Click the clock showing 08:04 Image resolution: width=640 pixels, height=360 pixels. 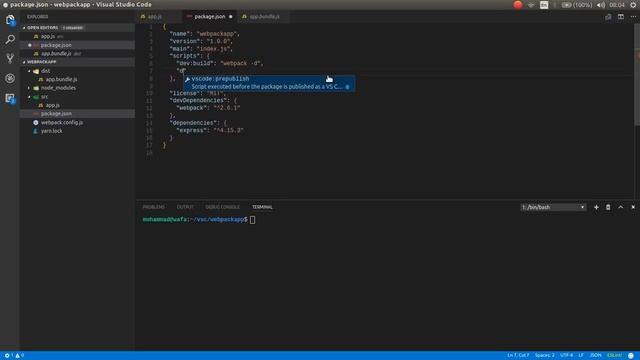(x=617, y=5)
